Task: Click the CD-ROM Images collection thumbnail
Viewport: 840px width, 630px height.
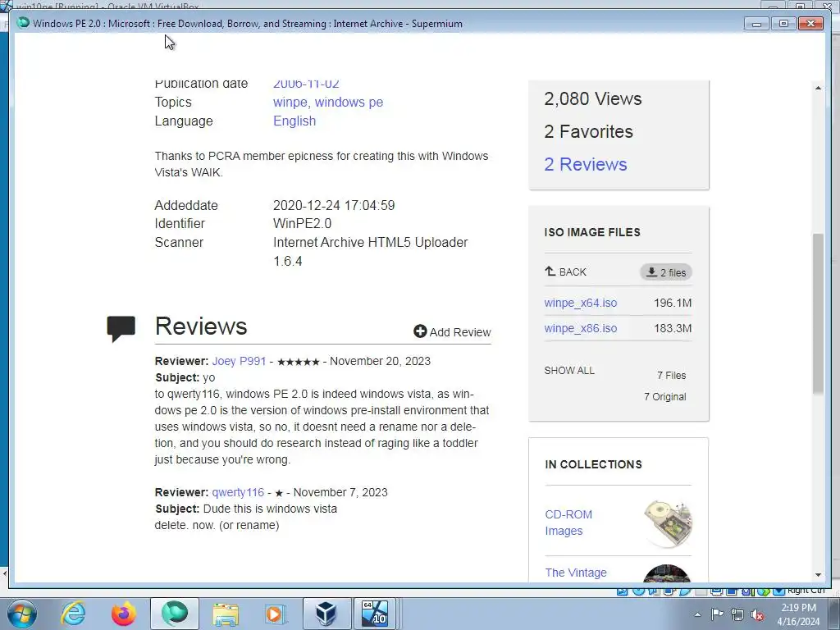Action: pyautogui.click(x=668, y=523)
